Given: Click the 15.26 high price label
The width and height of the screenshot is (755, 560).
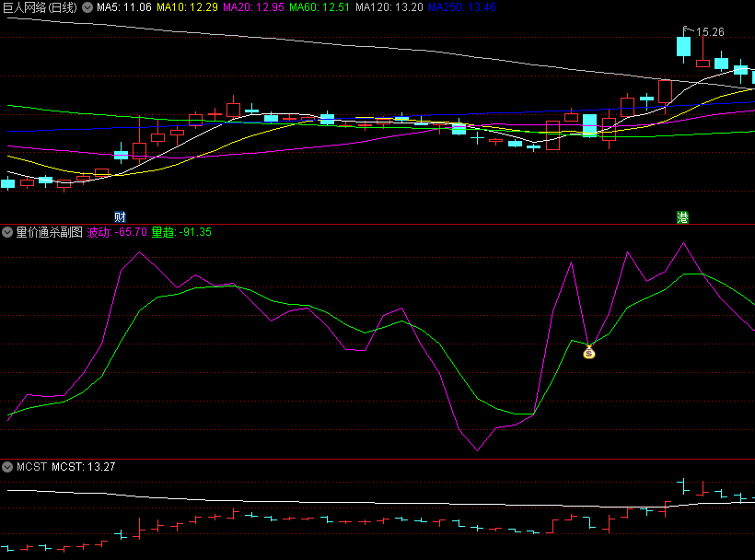Looking at the screenshot, I should (x=710, y=32).
